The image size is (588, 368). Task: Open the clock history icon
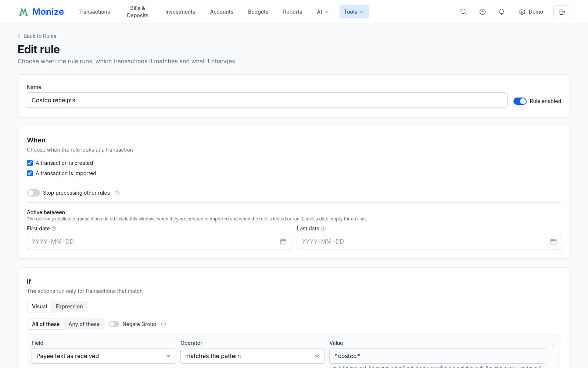(x=483, y=12)
